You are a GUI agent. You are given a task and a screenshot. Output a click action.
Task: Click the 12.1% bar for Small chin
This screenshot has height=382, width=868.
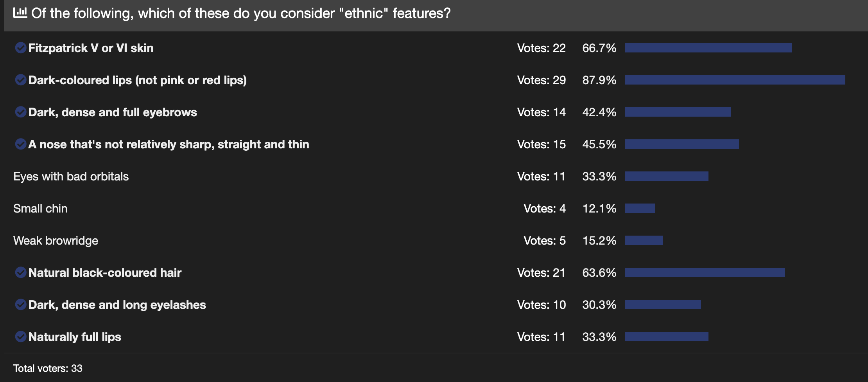(640, 208)
